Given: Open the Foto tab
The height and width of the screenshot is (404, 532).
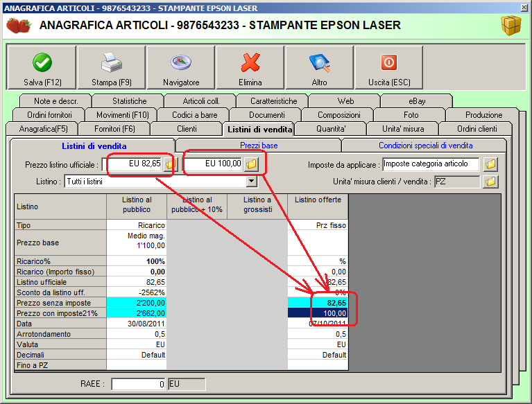Looking at the screenshot, I should tap(411, 115).
